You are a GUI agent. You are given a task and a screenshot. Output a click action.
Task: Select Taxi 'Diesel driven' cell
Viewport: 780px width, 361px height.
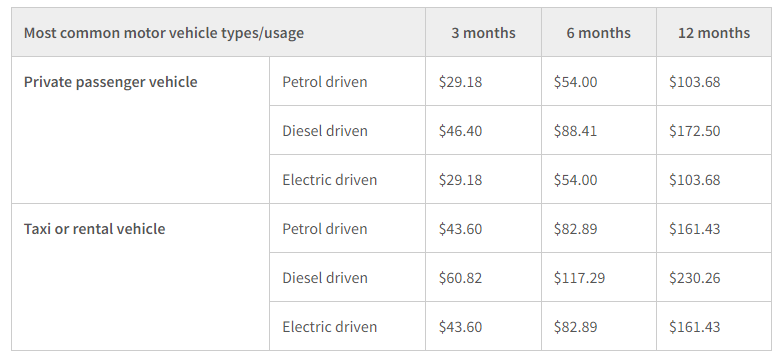pyautogui.click(x=347, y=277)
